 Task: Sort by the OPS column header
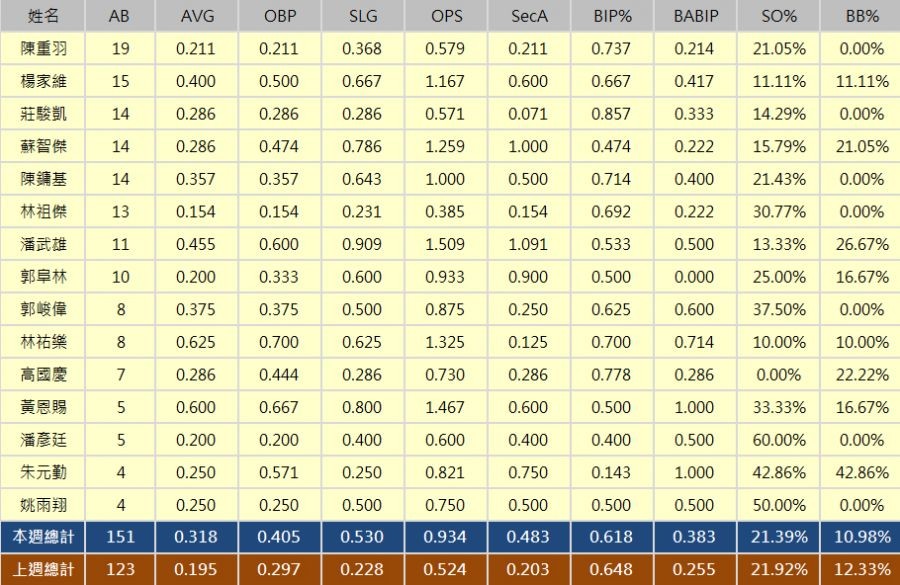(x=446, y=16)
